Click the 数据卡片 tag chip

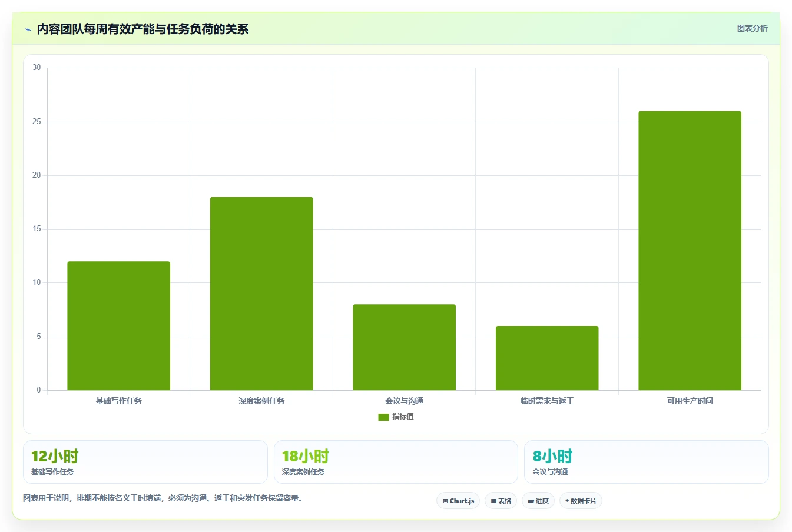(x=581, y=501)
